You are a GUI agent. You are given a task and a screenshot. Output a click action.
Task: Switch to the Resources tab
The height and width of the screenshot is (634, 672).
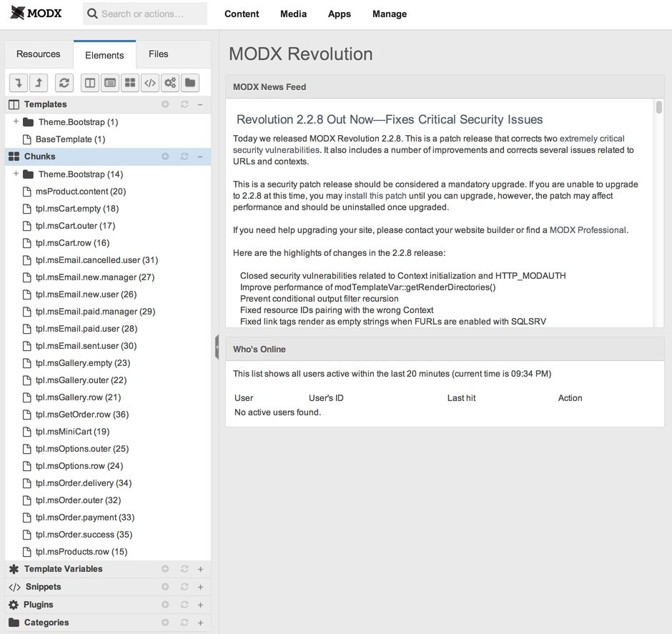39,54
